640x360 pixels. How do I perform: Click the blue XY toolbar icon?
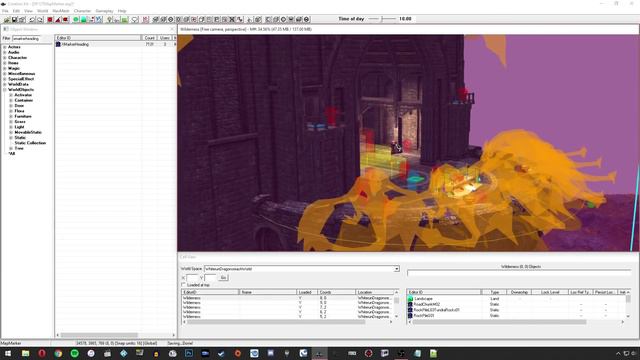(x=99, y=19)
